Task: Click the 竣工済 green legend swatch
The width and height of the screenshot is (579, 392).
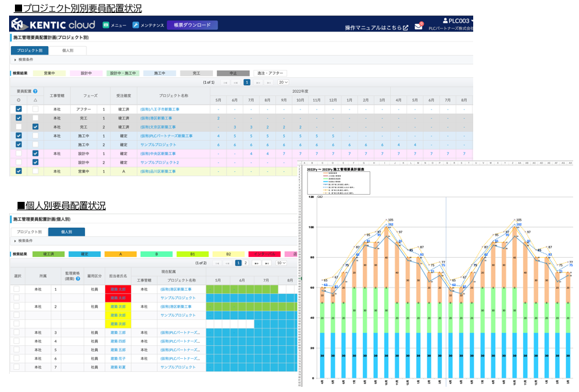Action: tap(49, 254)
